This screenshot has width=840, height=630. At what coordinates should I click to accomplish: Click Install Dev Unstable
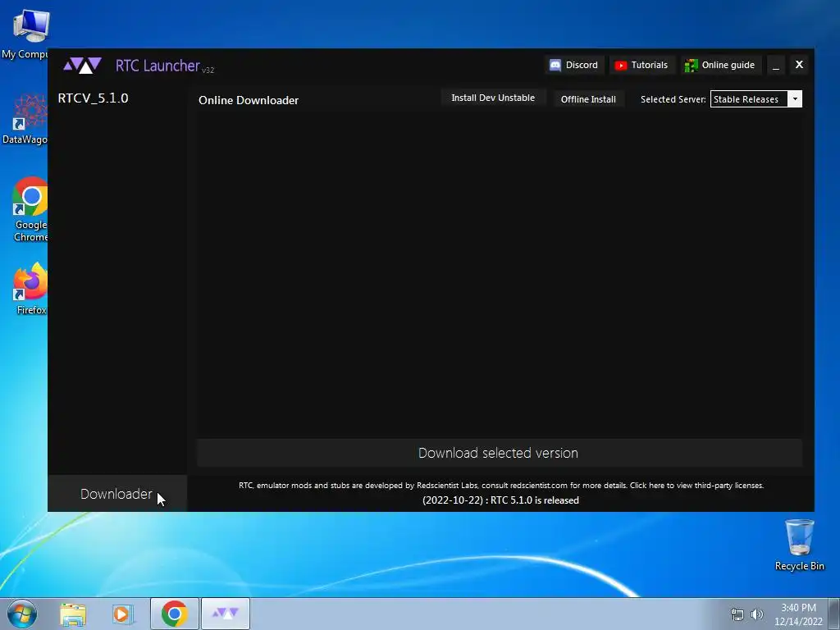[x=493, y=98]
